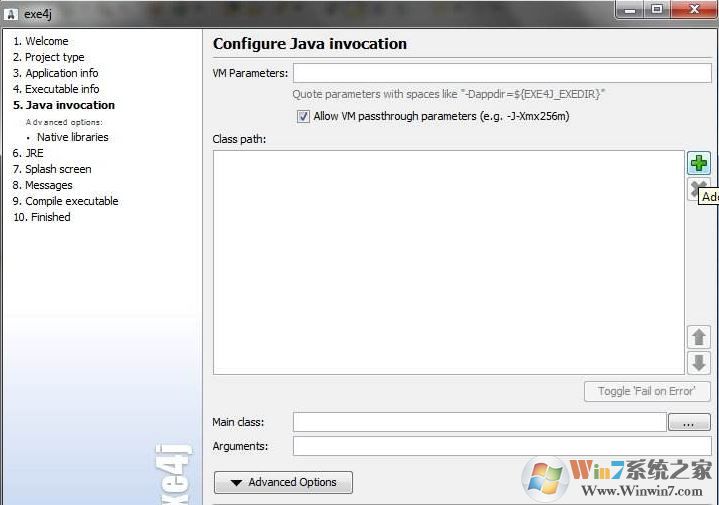Go to step 10. Finished
This screenshot has height=505, width=719.
pos(42,217)
